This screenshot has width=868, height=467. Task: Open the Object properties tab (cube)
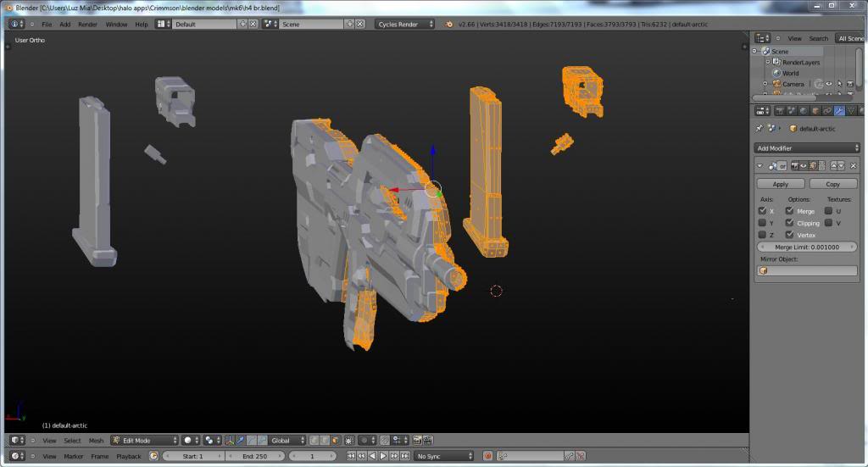(815, 111)
